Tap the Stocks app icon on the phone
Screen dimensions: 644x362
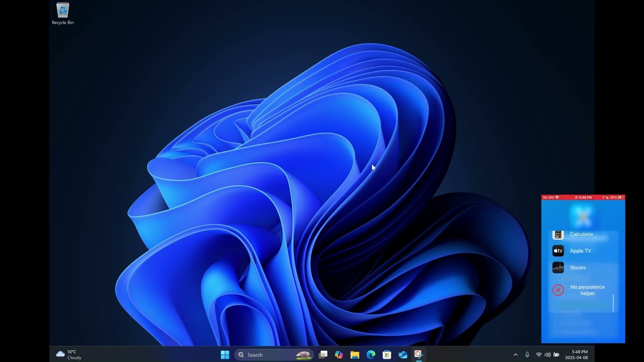(558, 267)
